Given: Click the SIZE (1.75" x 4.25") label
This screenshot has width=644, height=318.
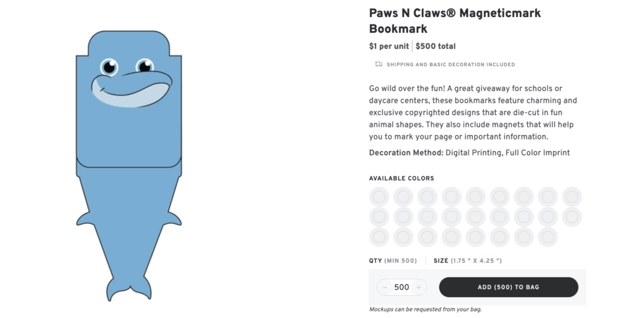Looking at the screenshot, I should pyautogui.click(x=467, y=261).
